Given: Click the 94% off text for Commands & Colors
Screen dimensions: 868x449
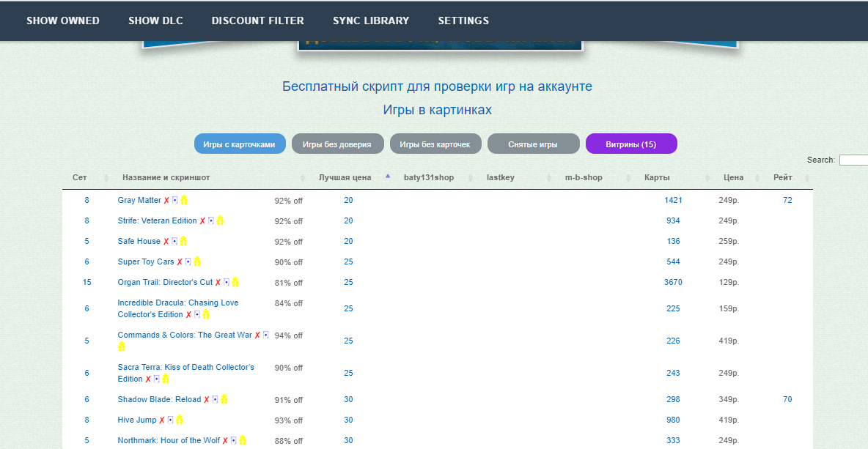Looking at the screenshot, I should [289, 335].
